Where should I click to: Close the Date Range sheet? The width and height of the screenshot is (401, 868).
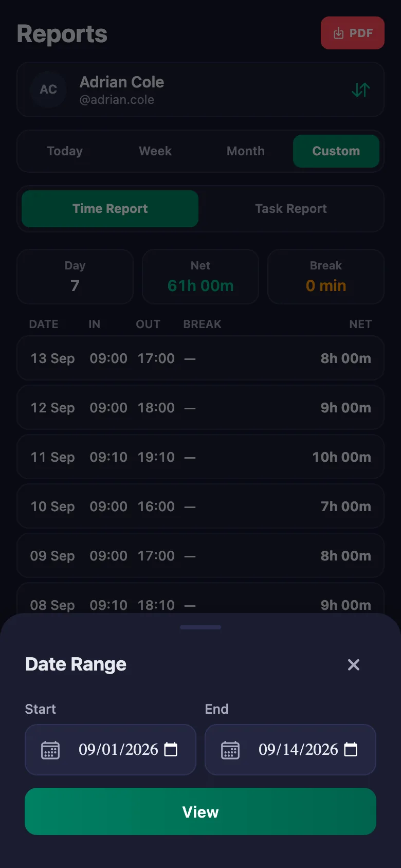click(354, 665)
